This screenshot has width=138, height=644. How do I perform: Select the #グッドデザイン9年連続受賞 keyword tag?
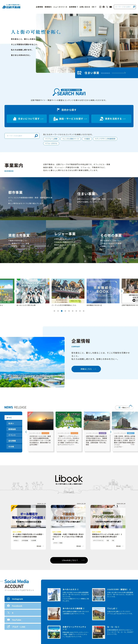(105, 139)
